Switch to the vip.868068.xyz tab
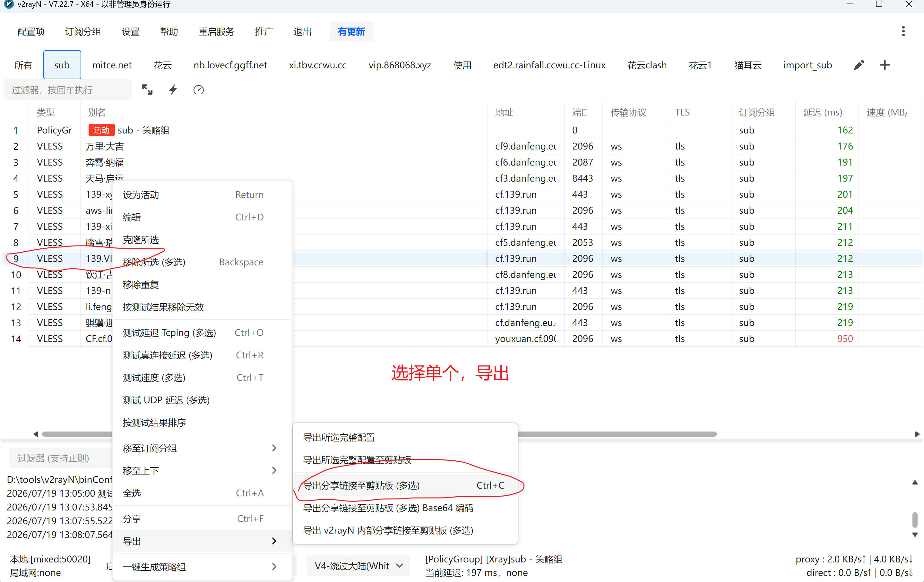Screen dimensions: 924x582 click(400, 65)
